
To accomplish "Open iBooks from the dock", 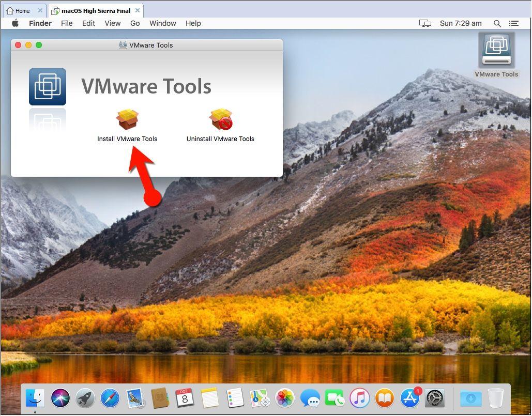I will 385,398.
